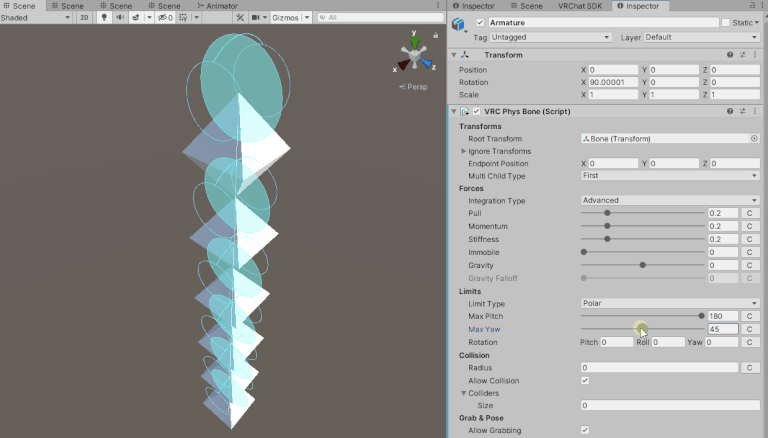768x438 pixels.
Task: Click the Max Pitch slider track
Action: (x=642, y=316)
